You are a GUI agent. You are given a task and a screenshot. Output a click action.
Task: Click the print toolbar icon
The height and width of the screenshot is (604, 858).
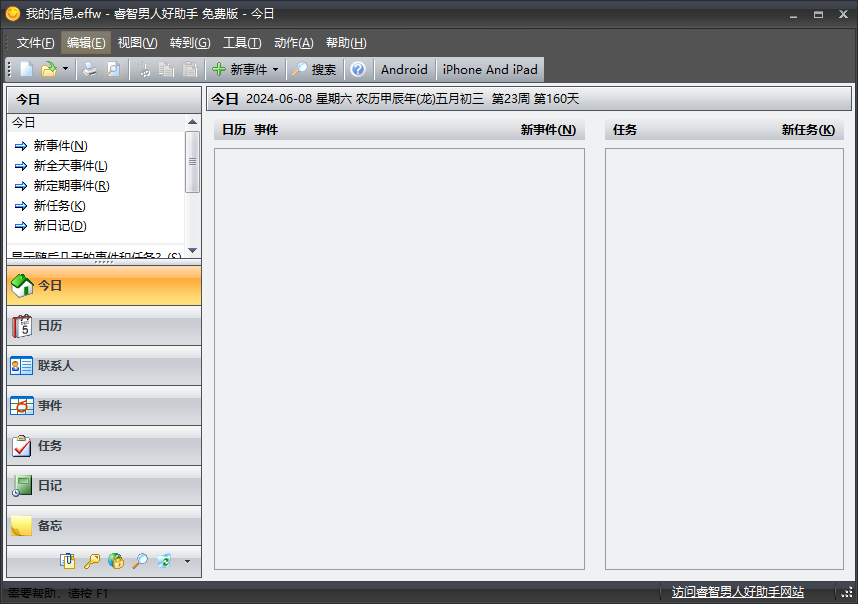click(90, 69)
